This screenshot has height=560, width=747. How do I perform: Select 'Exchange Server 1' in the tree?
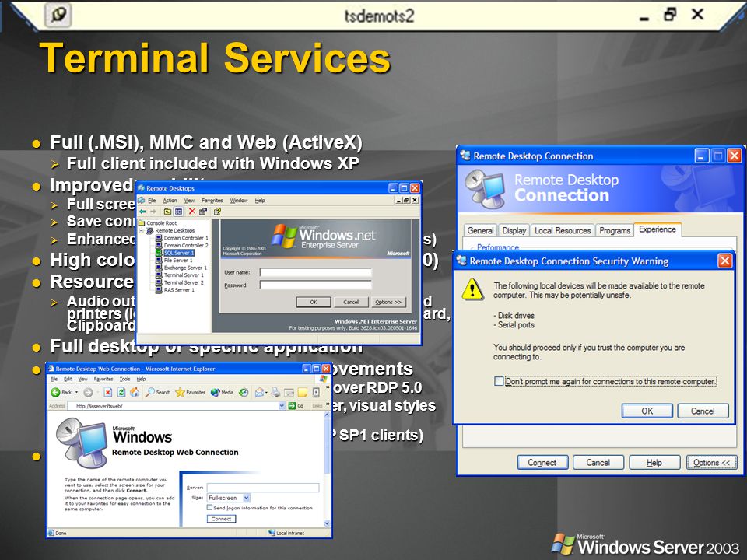(185, 268)
